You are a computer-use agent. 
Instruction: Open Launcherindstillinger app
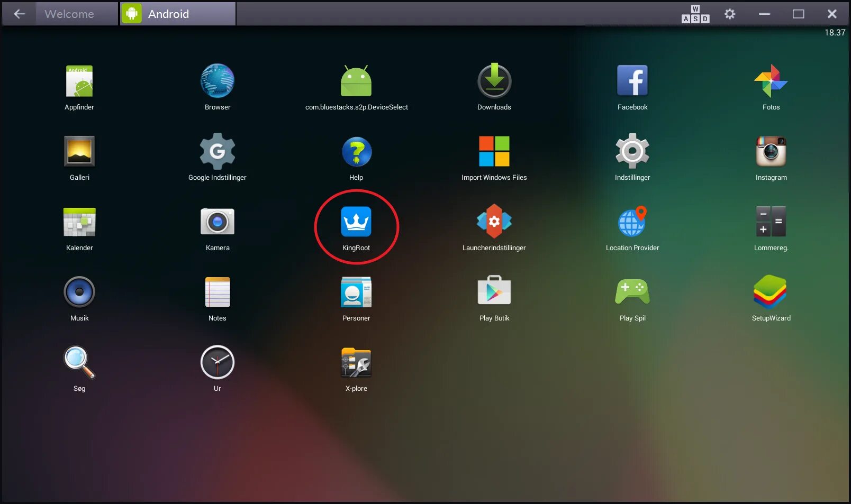click(494, 222)
